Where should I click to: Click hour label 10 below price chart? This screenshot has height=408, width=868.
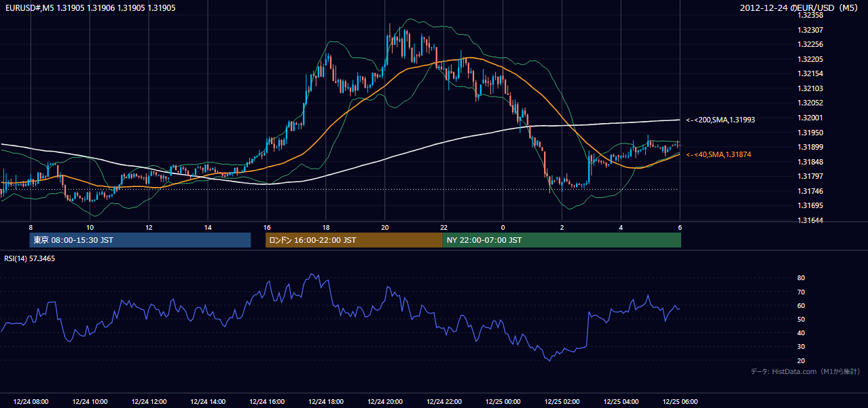[90, 227]
